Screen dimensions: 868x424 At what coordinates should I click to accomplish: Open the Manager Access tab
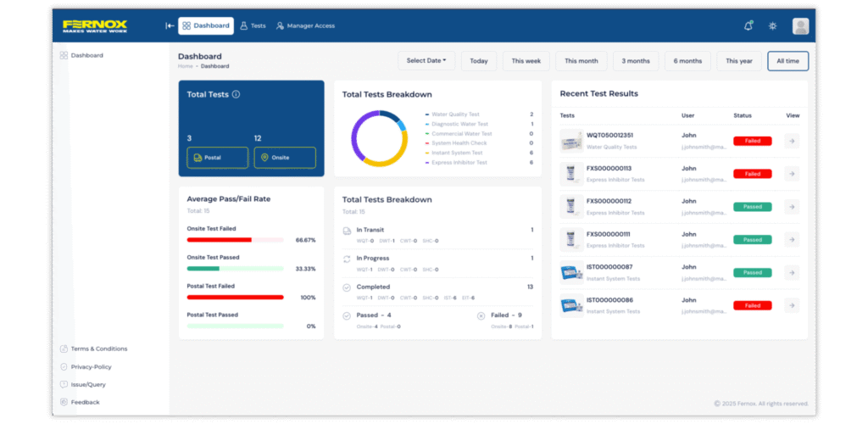(x=306, y=25)
